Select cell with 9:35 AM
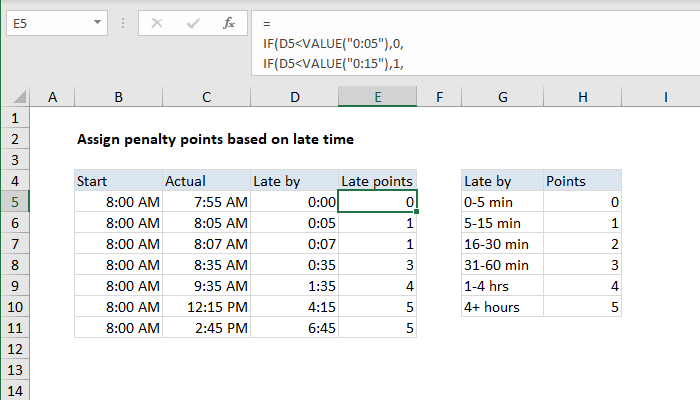Screen dimensions: 700x400 (x=206, y=286)
